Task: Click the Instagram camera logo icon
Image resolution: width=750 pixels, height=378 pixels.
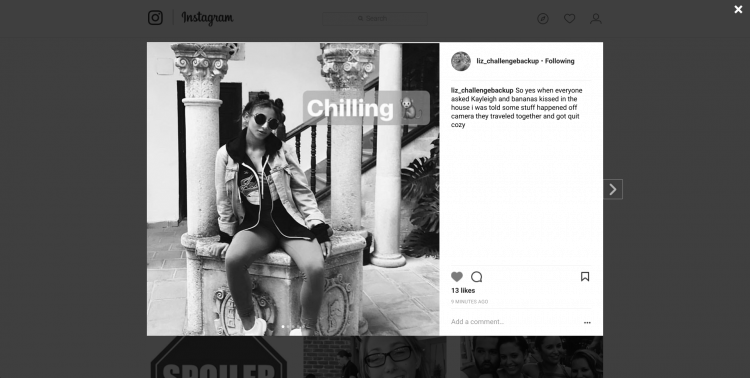Action: coord(155,18)
